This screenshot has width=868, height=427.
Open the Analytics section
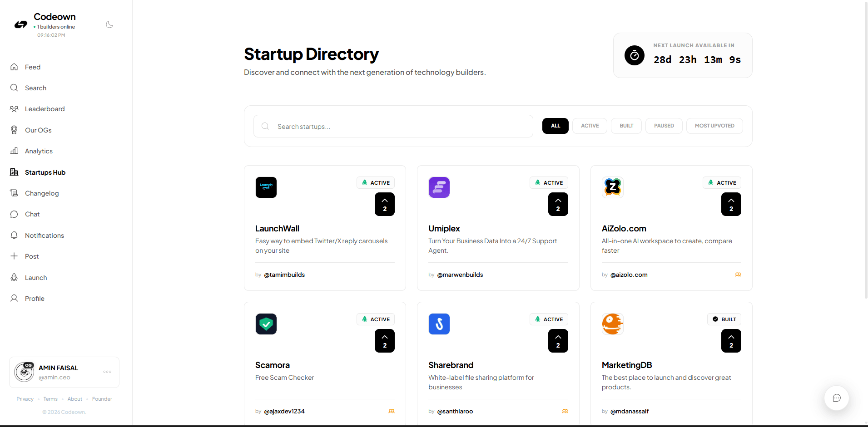[14, 151]
